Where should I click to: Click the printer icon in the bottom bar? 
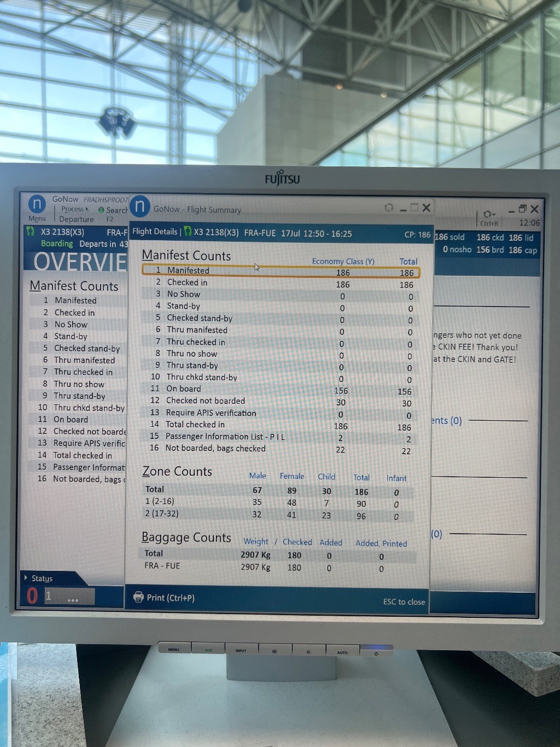138,597
